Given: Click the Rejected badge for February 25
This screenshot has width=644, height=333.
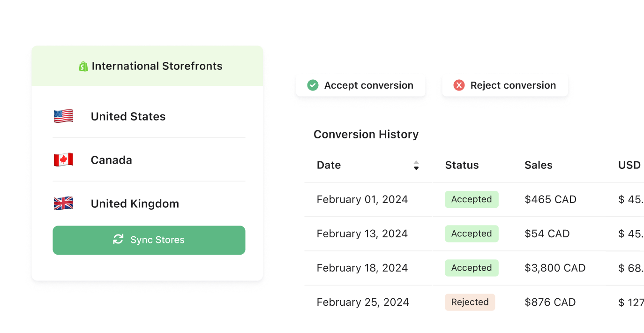Looking at the screenshot, I should pyautogui.click(x=470, y=302).
